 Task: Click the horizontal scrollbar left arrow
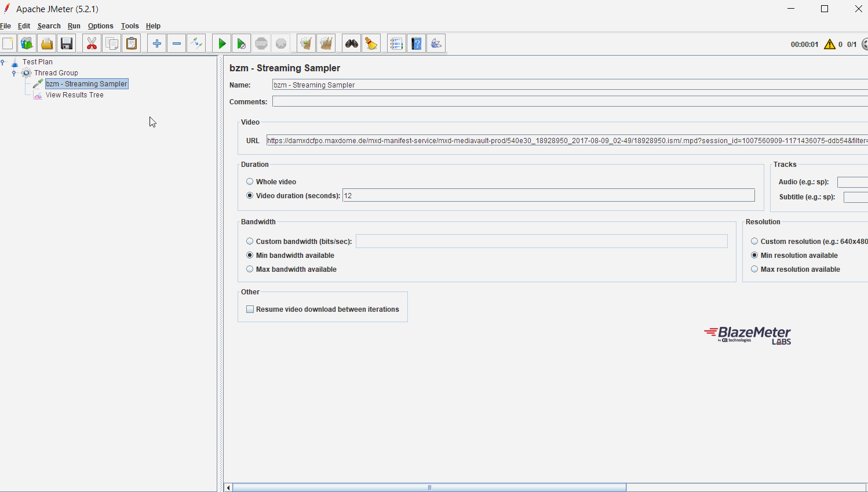[228, 487]
